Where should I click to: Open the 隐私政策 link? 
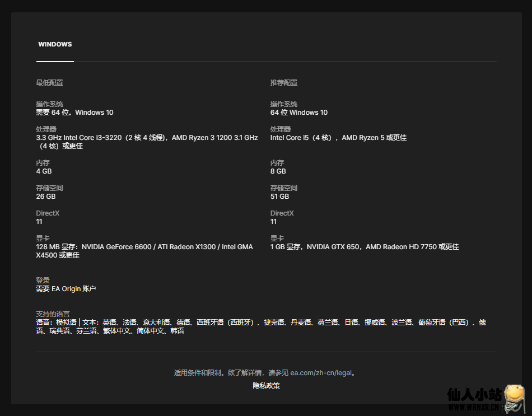coord(266,385)
